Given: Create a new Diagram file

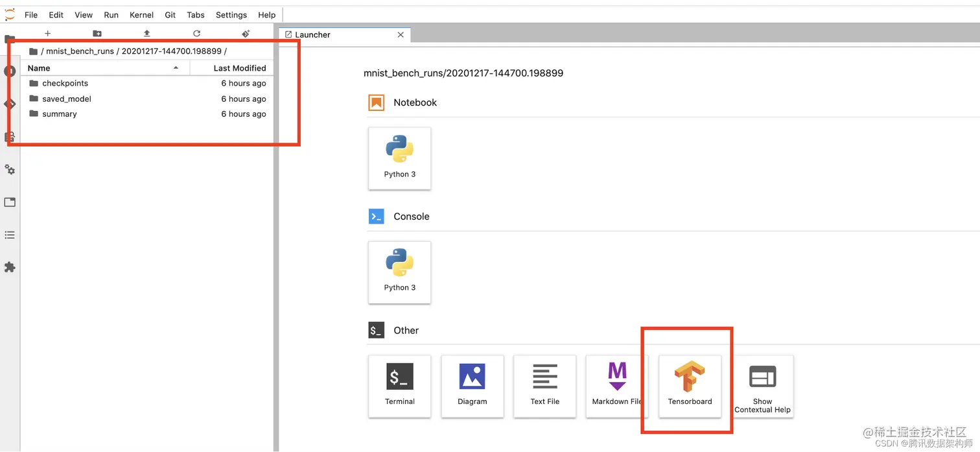Looking at the screenshot, I should [472, 386].
